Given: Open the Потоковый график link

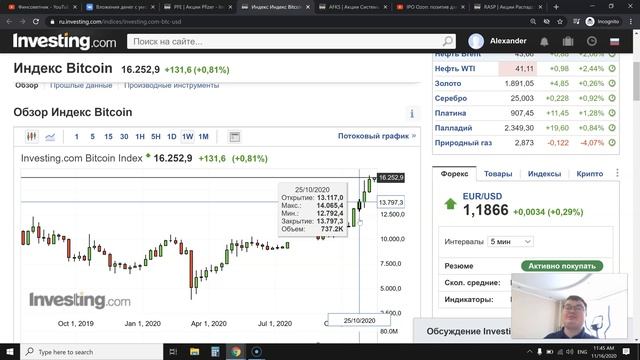Looking at the screenshot, I should pos(377,136).
